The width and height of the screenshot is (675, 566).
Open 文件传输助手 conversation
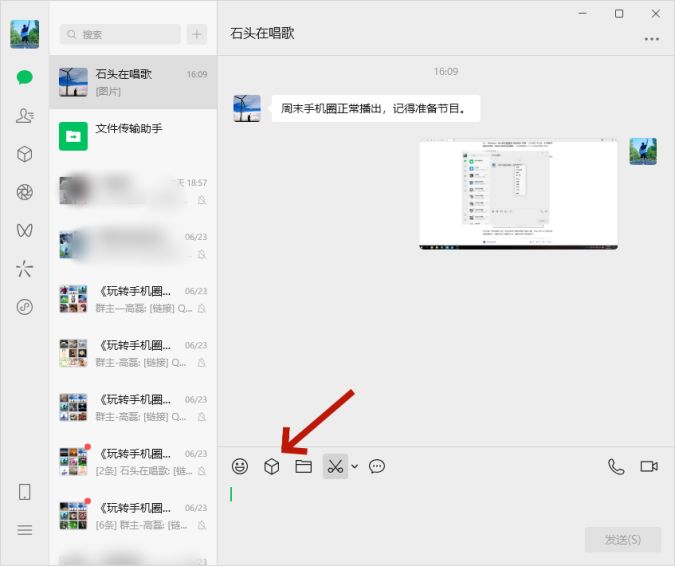133,136
